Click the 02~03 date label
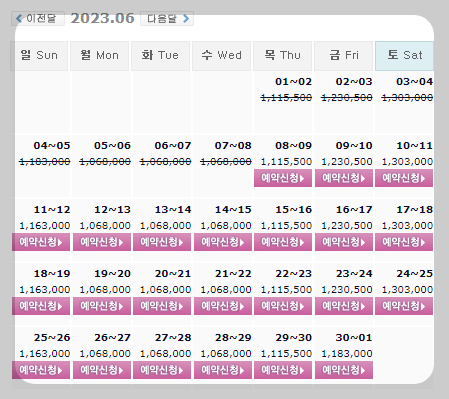Viewport: 449px width, 399px height. click(x=354, y=82)
